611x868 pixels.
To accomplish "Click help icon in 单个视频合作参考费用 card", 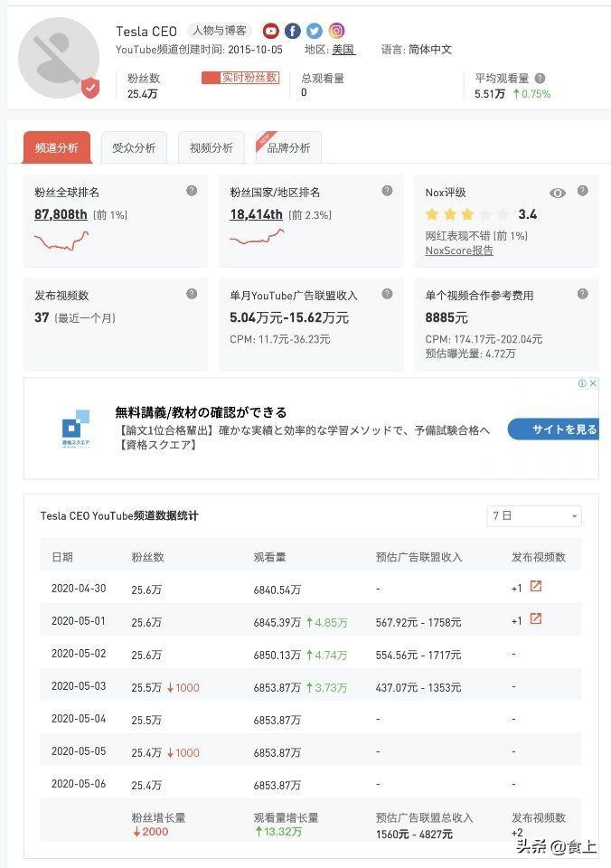I will pos(582,294).
